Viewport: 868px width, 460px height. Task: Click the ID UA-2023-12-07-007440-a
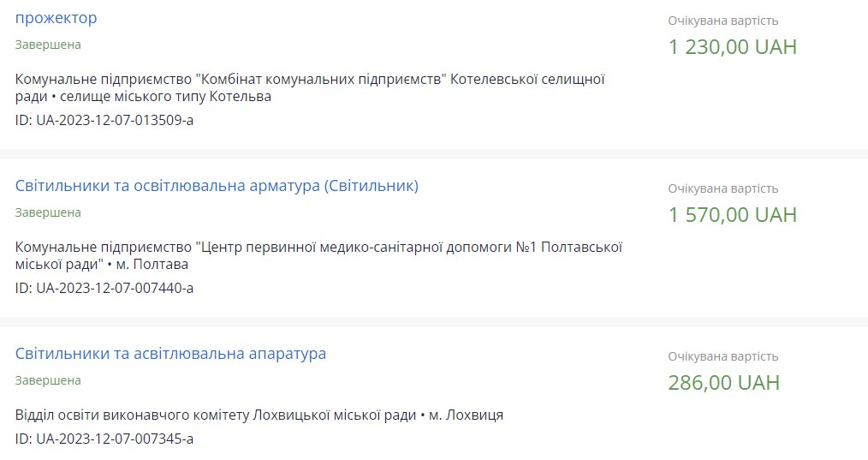(104, 288)
